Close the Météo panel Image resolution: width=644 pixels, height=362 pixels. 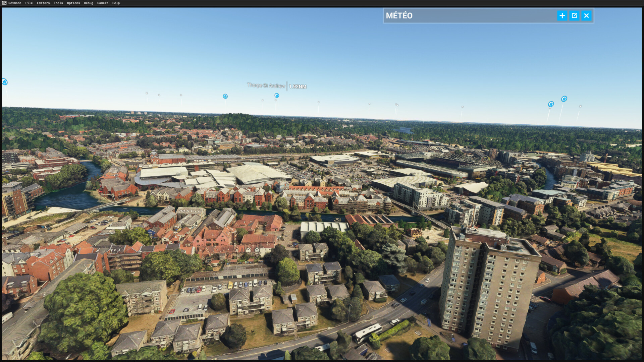[586, 16]
